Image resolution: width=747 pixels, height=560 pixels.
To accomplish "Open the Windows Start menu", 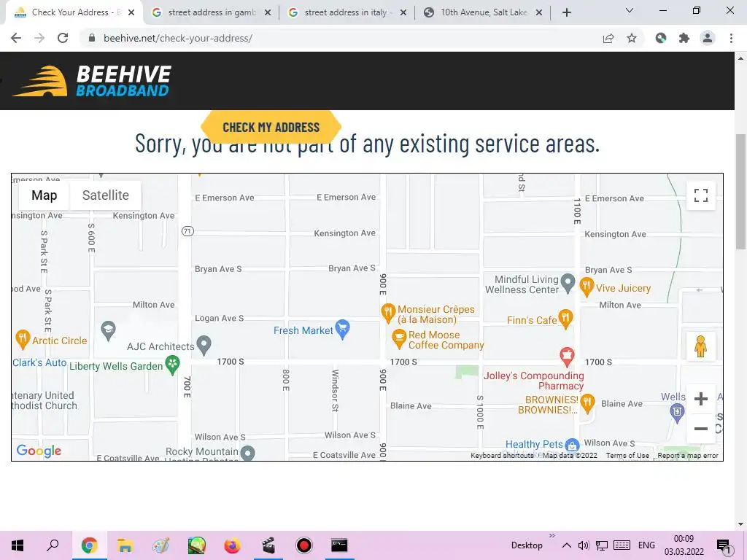I will [18, 545].
